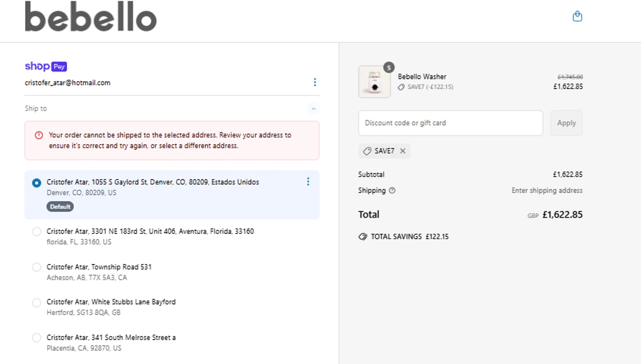Open the shipping info help icon
The image size is (641, 364).
pos(392,191)
